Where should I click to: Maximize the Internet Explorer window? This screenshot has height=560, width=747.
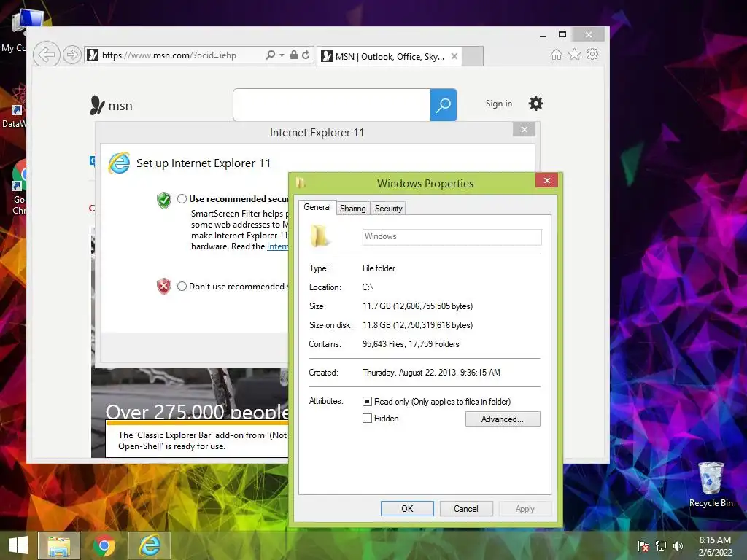coord(562,34)
